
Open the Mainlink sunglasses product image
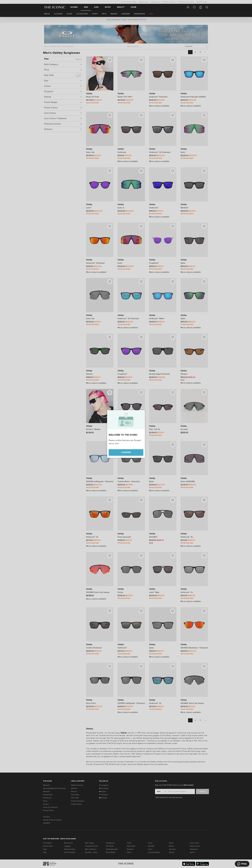click(194, 184)
